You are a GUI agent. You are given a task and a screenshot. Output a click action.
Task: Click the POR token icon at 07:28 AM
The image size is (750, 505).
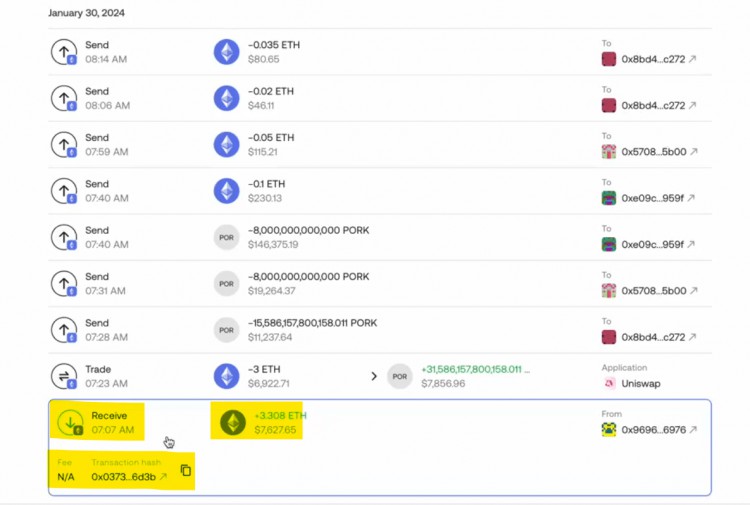[226, 330]
